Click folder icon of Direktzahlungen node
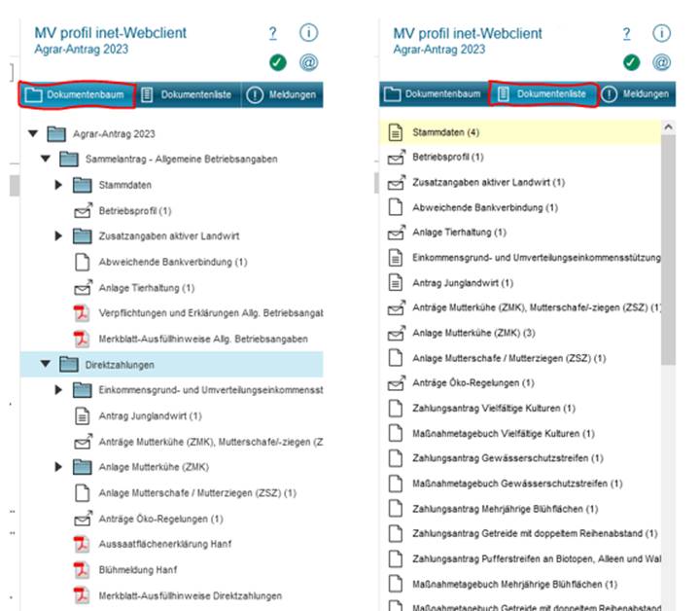This screenshot has width=700, height=611. click(68, 364)
